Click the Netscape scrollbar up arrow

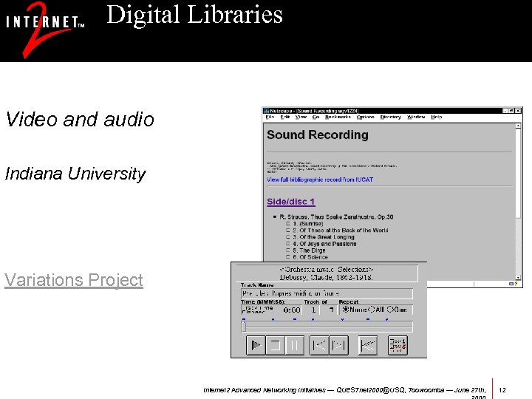click(x=518, y=126)
